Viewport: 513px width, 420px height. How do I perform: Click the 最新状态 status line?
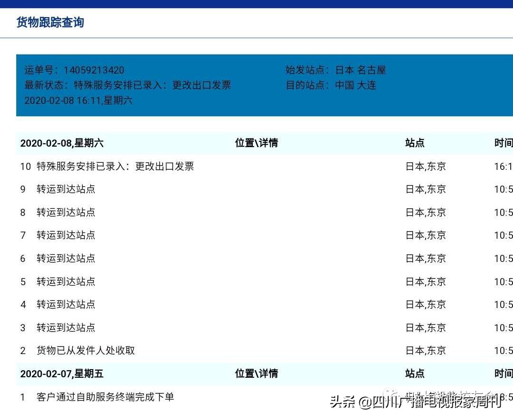pos(127,85)
